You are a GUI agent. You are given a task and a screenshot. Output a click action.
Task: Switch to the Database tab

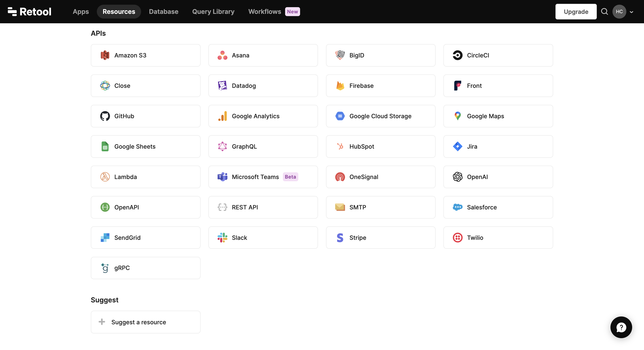tap(163, 11)
